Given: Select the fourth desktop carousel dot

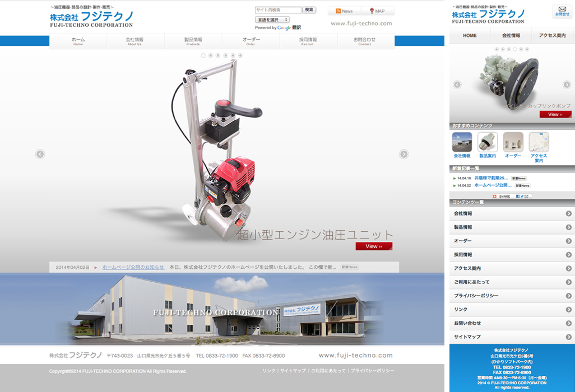Looking at the screenshot, I should [x=225, y=55].
